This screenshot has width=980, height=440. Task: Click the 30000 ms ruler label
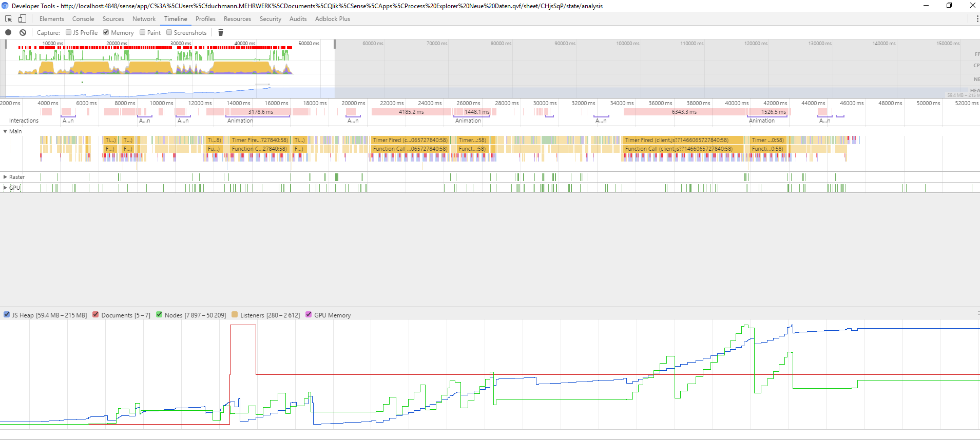[x=545, y=103]
